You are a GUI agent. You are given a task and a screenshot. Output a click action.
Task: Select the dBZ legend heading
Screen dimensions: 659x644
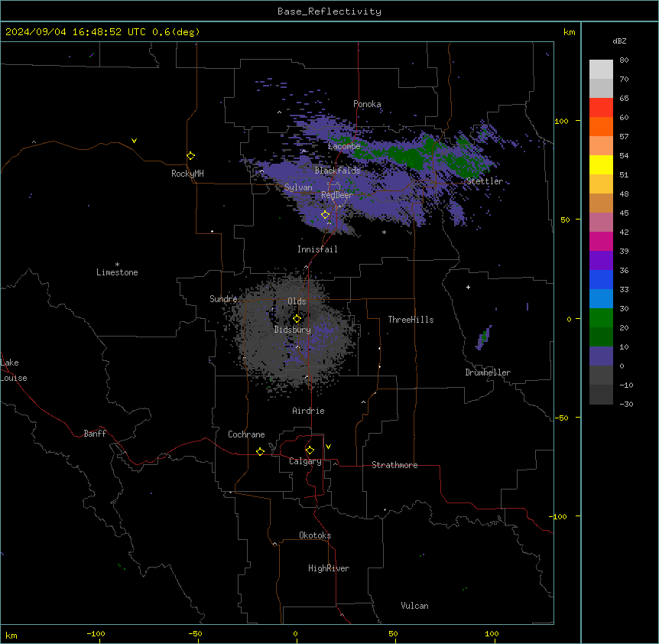click(619, 41)
